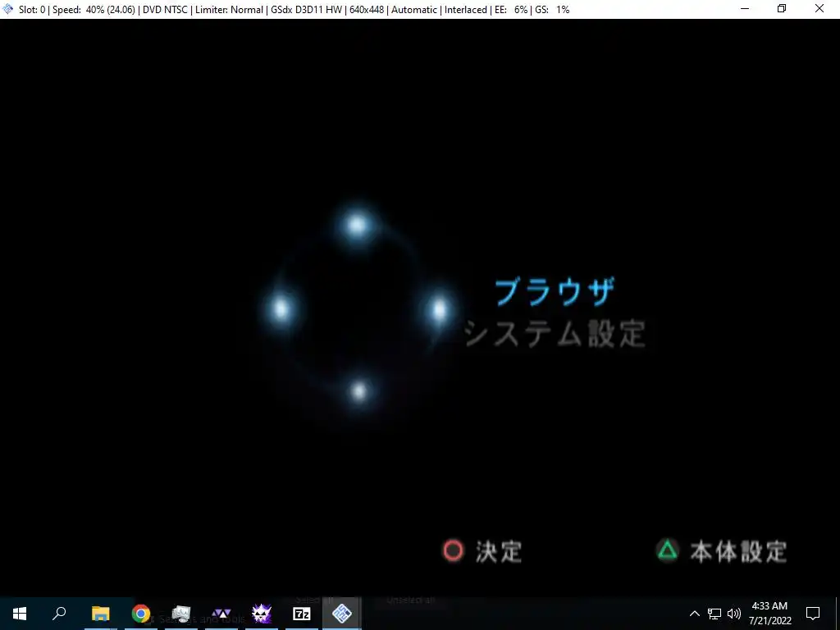Image resolution: width=840 pixels, height=630 pixels.
Task: Open Windows taskbar search
Action: [59, 614]
